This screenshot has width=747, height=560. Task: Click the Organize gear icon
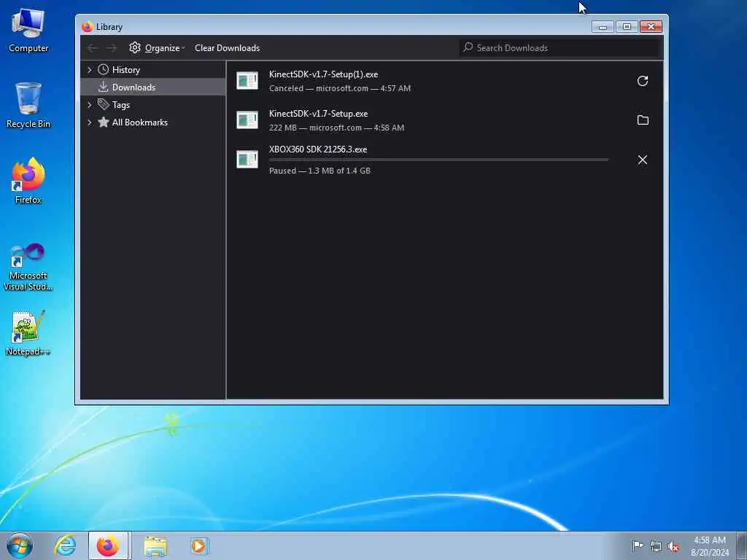point(135,47)
